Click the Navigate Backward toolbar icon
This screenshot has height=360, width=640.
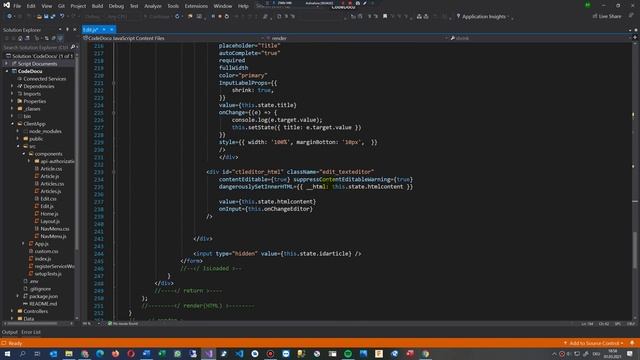[x=9, y=16]
